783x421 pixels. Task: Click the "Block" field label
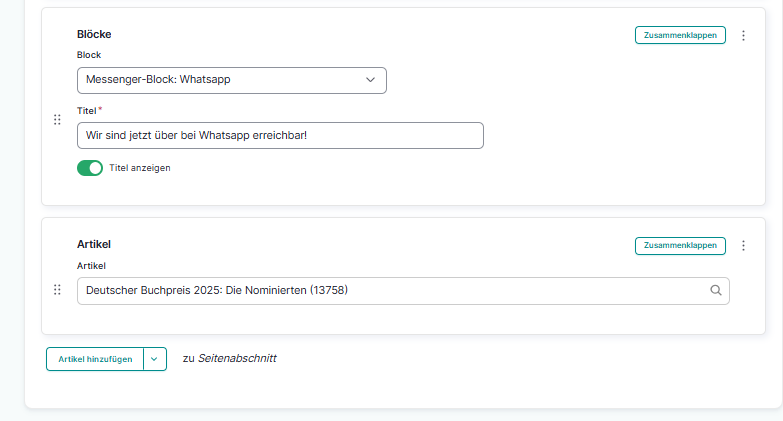pyautogui.click(x=89, y=55)
